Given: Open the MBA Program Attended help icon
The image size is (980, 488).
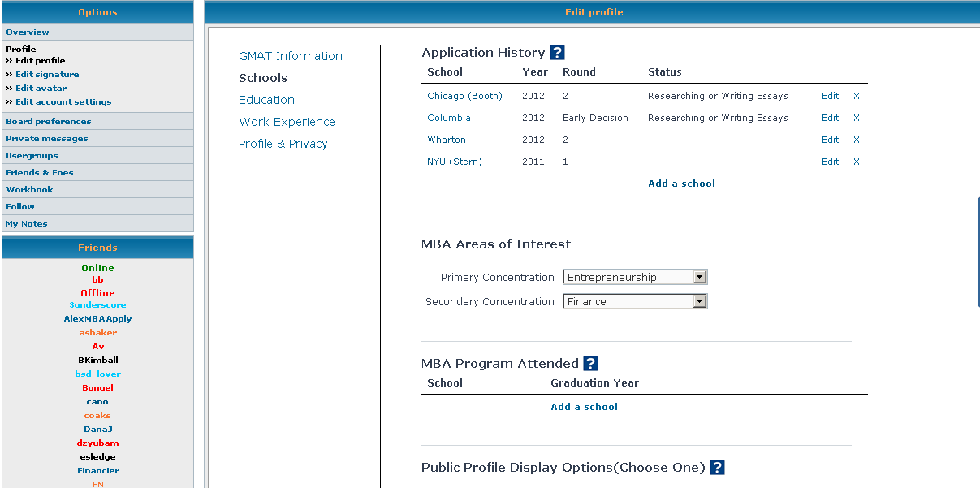Looking at the screenshot, I should tap(590, 364).
